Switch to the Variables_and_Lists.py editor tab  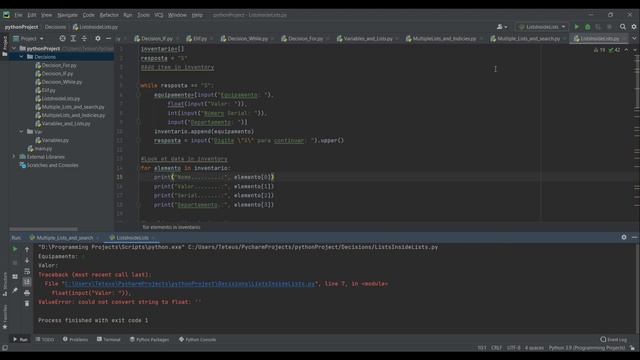[x=367, y=38]
